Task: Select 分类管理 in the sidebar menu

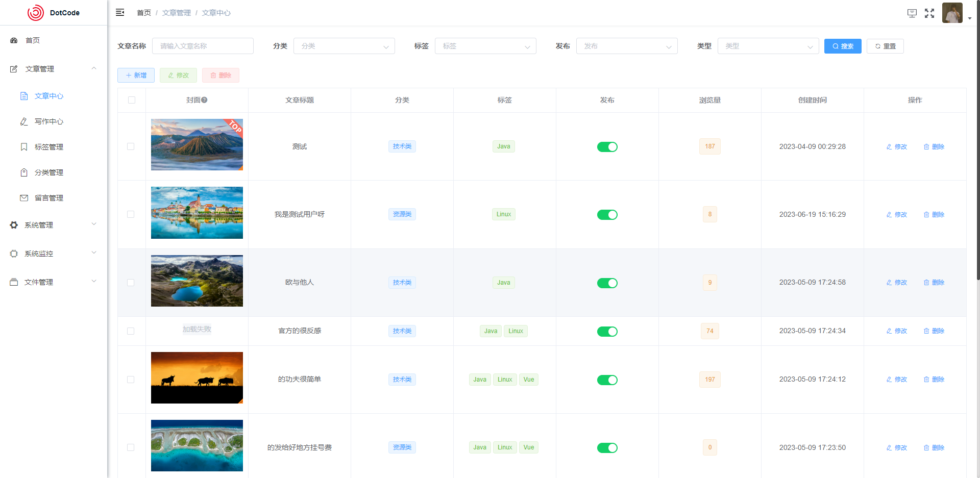Action: point(48,172)
